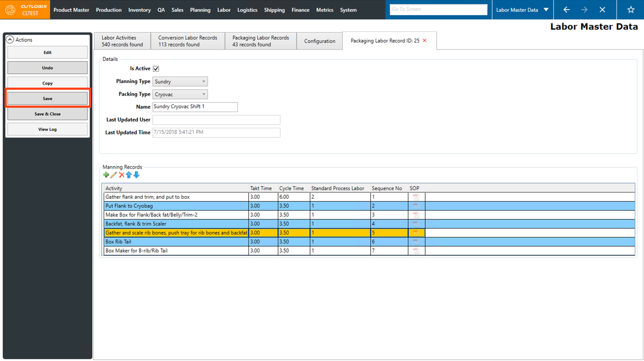Viewport: 644px width, 361px height.
Task: Move record up with blue up arrow
Action: pos(129,175)
